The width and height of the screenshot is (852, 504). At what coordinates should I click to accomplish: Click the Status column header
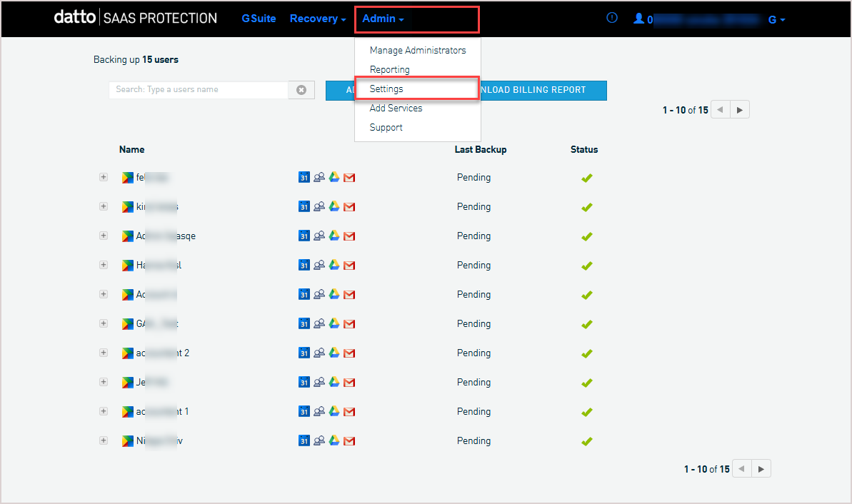[584, 149]
